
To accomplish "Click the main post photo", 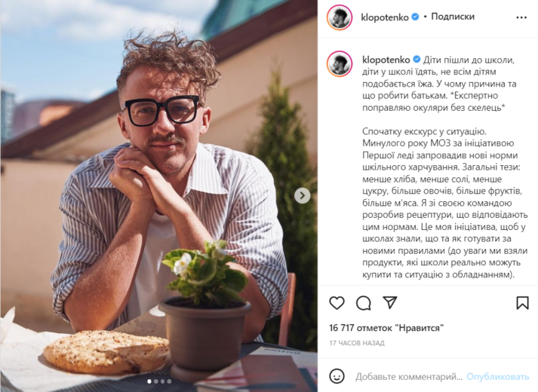I will 159,196.
